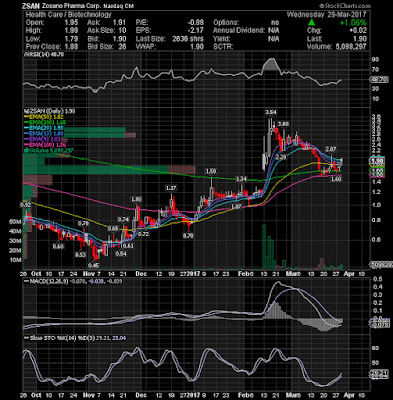
Task: Click the 0.72 price annotation
Action: [x=143, y=234]
